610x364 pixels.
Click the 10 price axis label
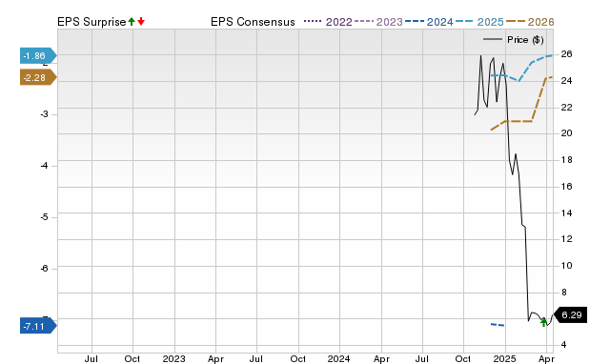point(566,266)
